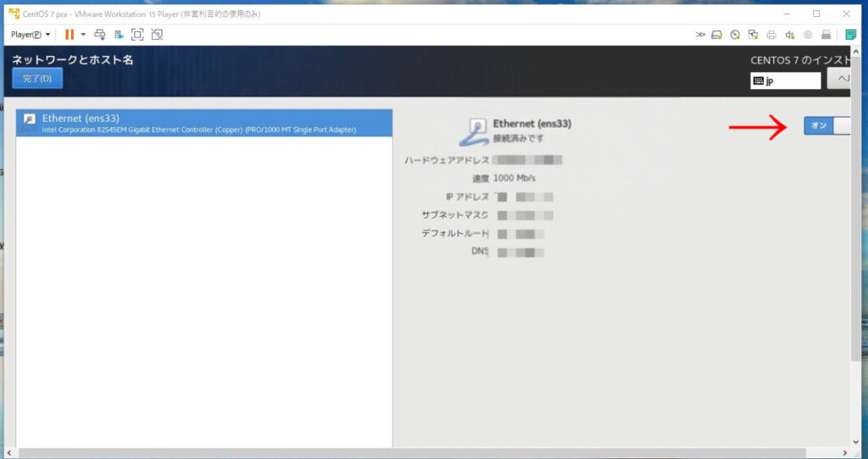Viewport: 868px width, 459px height.
Task: Close the VMware Player window
Action: click(846, 14)
